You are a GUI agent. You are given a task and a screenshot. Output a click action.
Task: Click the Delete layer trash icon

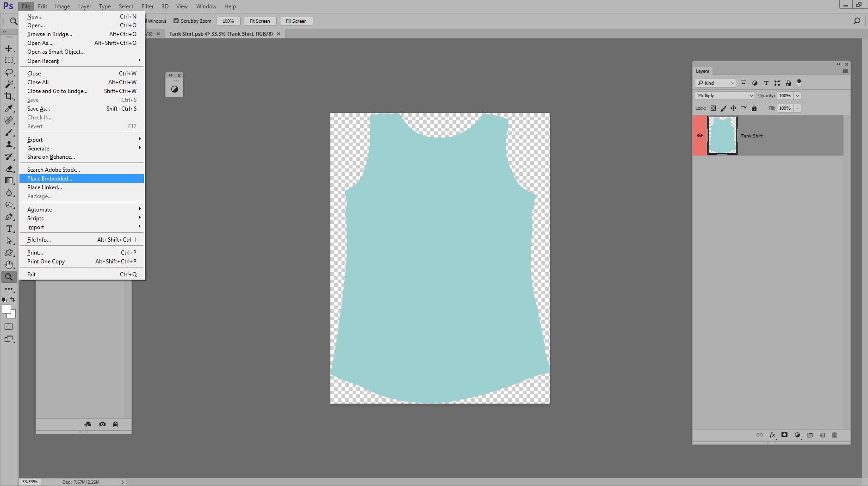(x=834, y=435)
